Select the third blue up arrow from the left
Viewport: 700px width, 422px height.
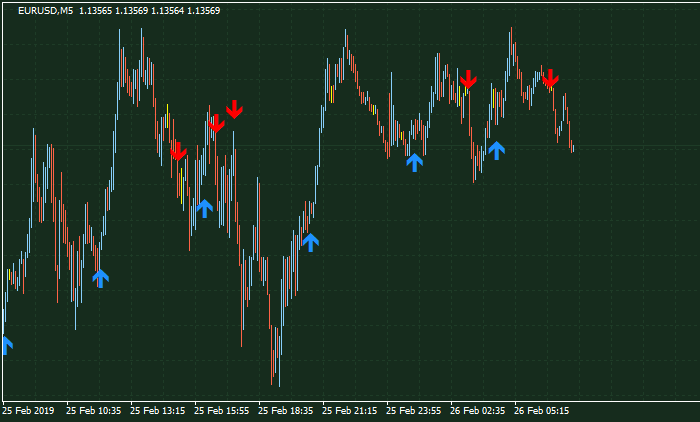(x=204, y=208)
